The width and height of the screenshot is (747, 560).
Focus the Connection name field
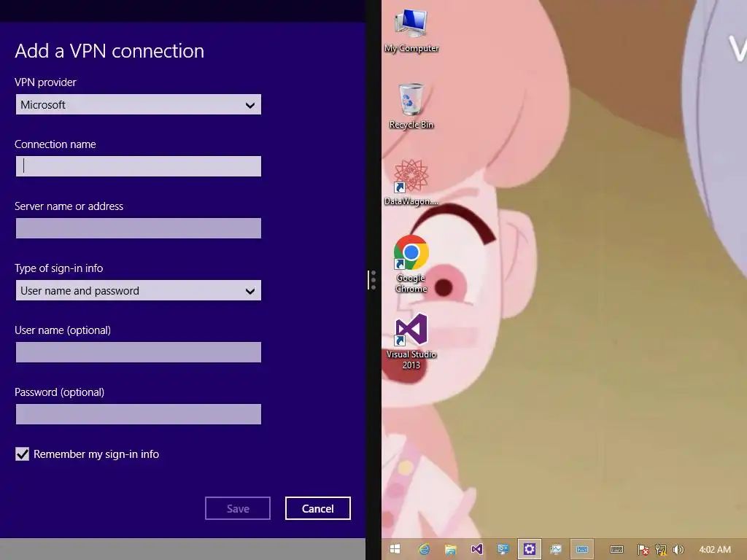(x=138, y=166)
